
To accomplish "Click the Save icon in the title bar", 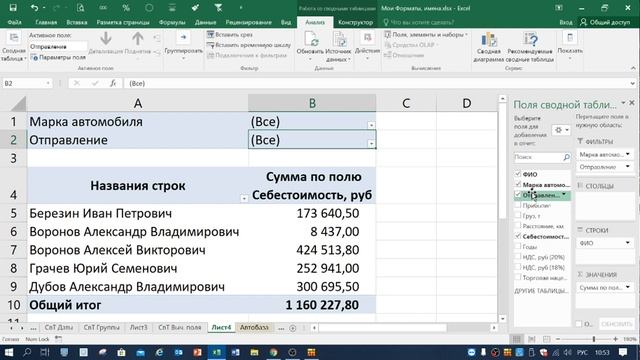I will pos(13,8).
